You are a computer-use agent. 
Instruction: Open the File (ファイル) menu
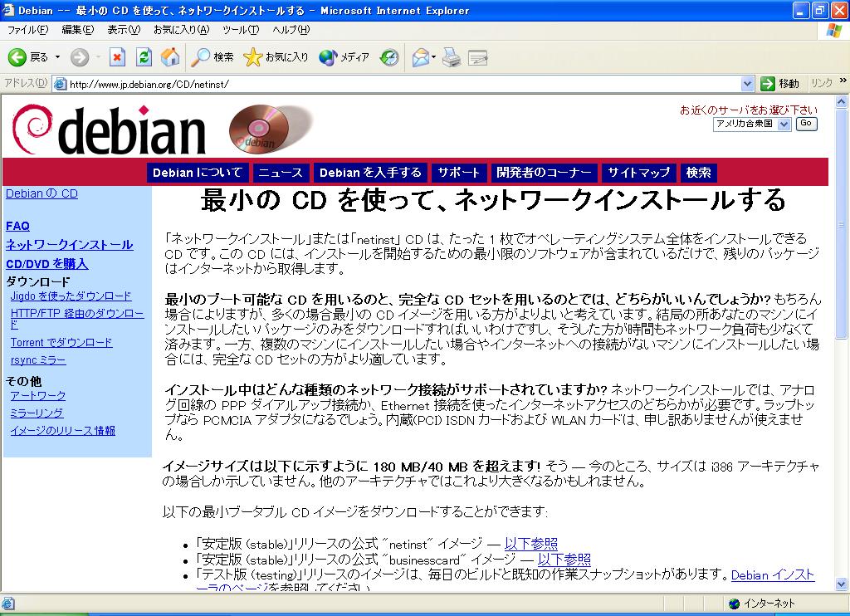(x=27, y=31)
